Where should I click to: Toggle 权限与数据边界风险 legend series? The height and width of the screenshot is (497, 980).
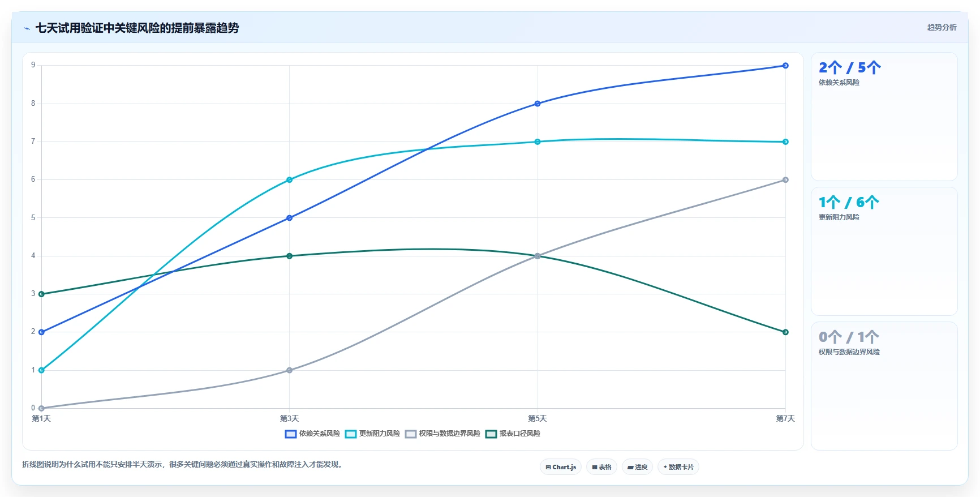(x=442, y=434)
